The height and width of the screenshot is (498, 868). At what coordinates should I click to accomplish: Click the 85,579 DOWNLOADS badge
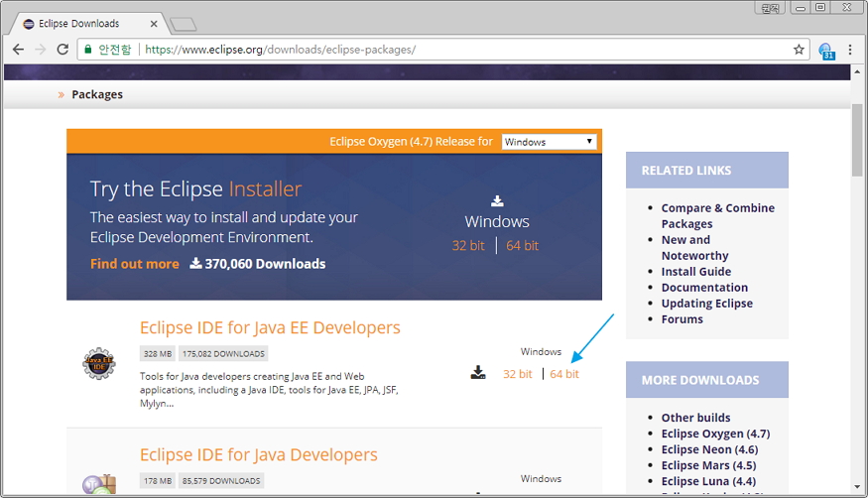coord(221,481)
